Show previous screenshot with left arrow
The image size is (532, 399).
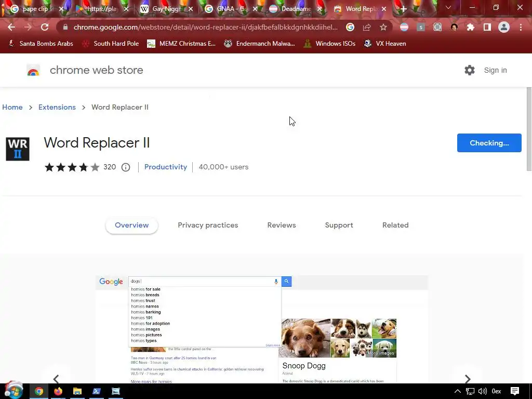click(x=56, y=379)
